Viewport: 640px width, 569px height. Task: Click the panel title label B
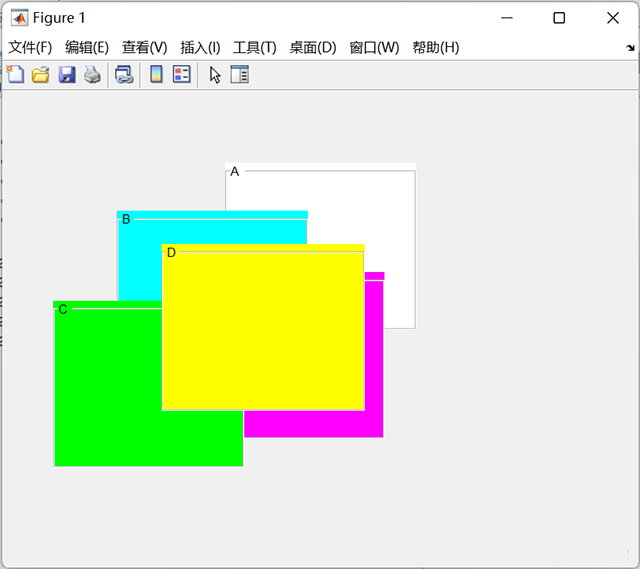point(126,220)
